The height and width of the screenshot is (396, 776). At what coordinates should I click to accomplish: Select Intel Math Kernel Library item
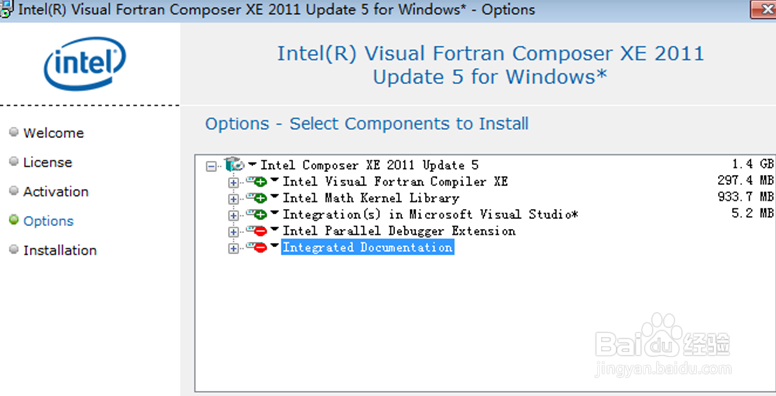(371, 198)
